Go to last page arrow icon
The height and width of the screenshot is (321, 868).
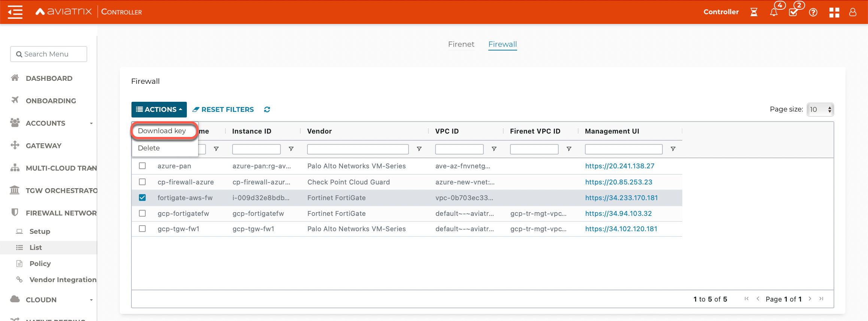coord(821,299)
